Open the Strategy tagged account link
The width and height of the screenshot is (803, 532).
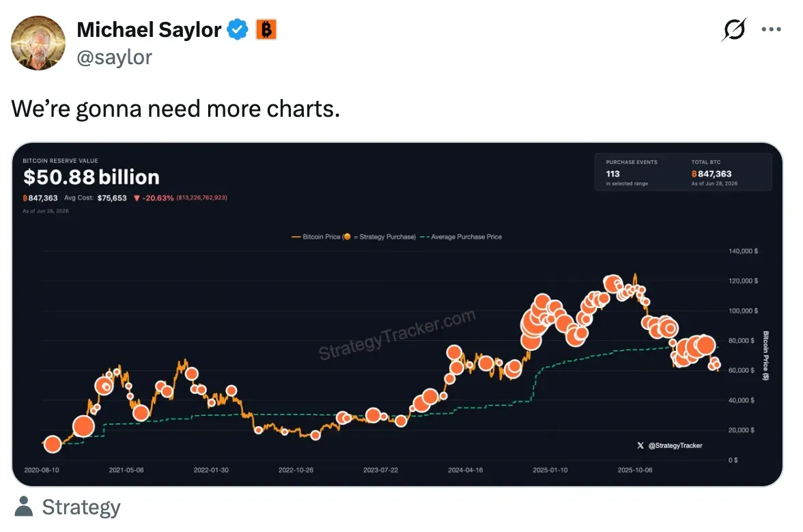click(81, 507)
